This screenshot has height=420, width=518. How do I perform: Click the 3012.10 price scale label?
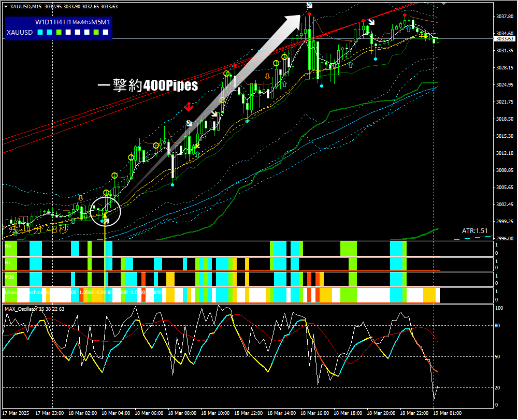pos(505,153)
